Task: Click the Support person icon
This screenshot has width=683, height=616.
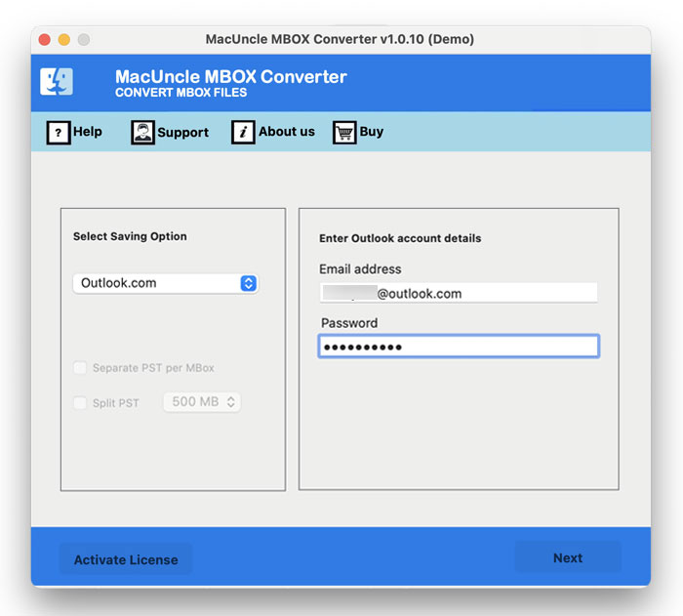Action: click(x=142, y=133)
